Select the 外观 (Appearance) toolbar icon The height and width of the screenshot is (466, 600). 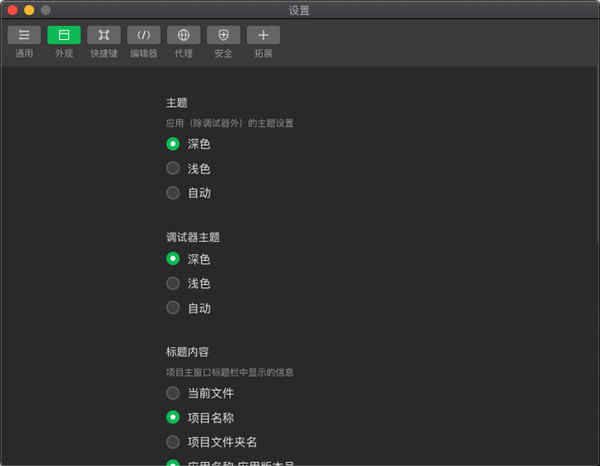(64, 35)
